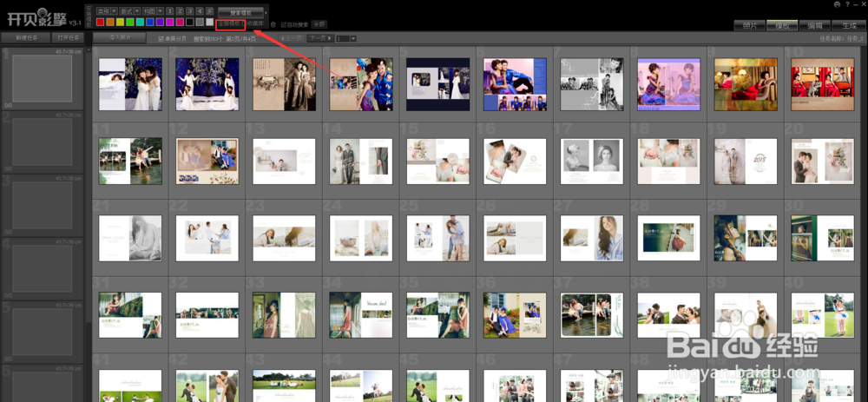
Task: Switch to the 编辑 tab
Action: (814, 25)
